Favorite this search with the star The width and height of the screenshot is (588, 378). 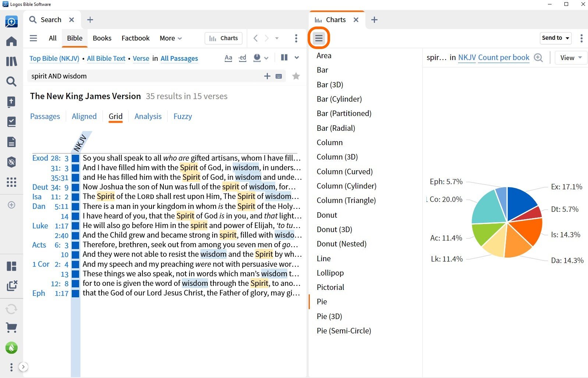click(296, 76)
